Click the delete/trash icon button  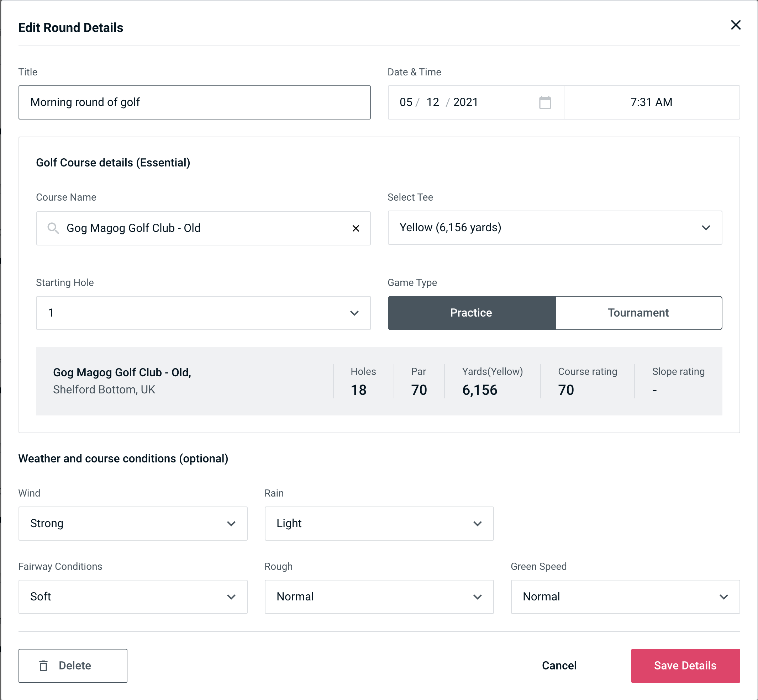pos(44,666)
